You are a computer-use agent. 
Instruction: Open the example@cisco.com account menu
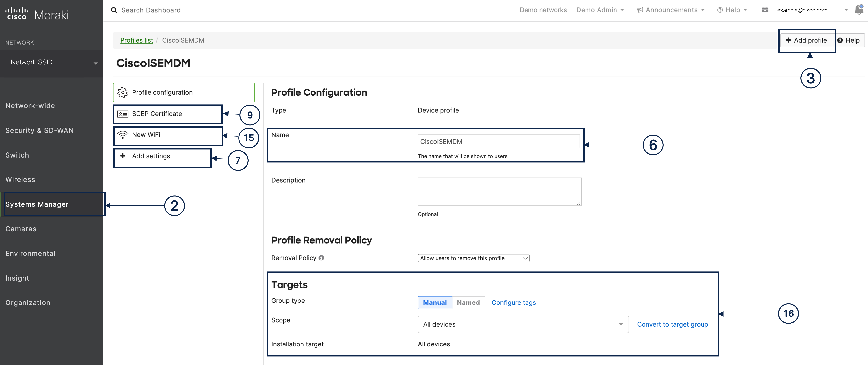click(812, 10)
